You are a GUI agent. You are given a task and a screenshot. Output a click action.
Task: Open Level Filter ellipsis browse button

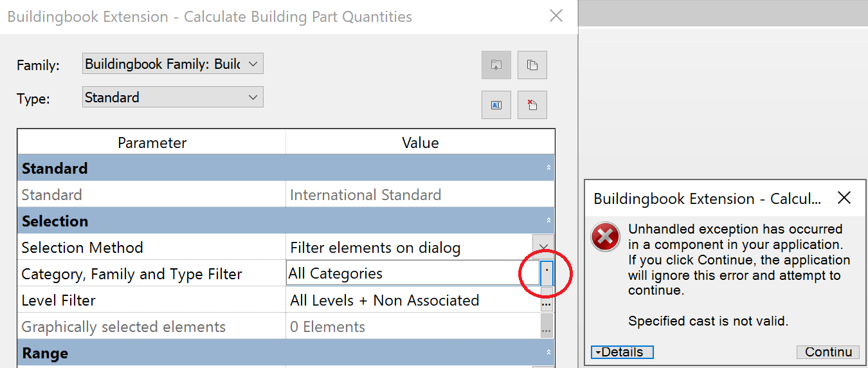pos(547,301)
